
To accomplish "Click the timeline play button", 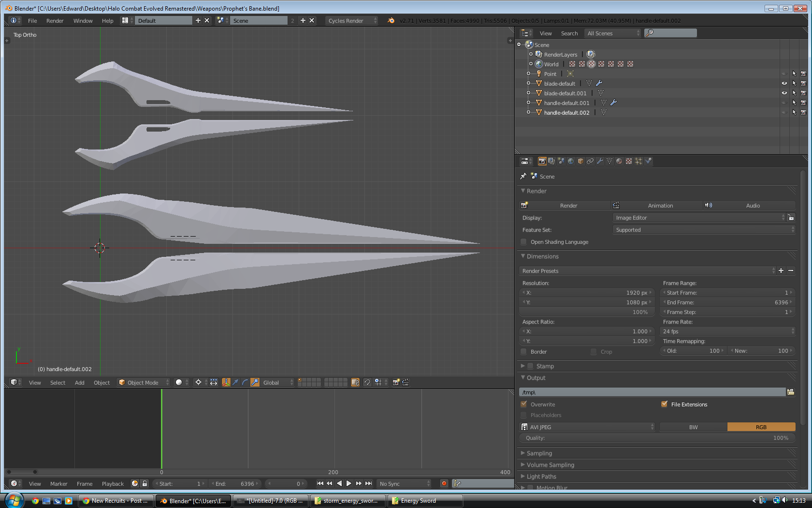I will 348,483.
